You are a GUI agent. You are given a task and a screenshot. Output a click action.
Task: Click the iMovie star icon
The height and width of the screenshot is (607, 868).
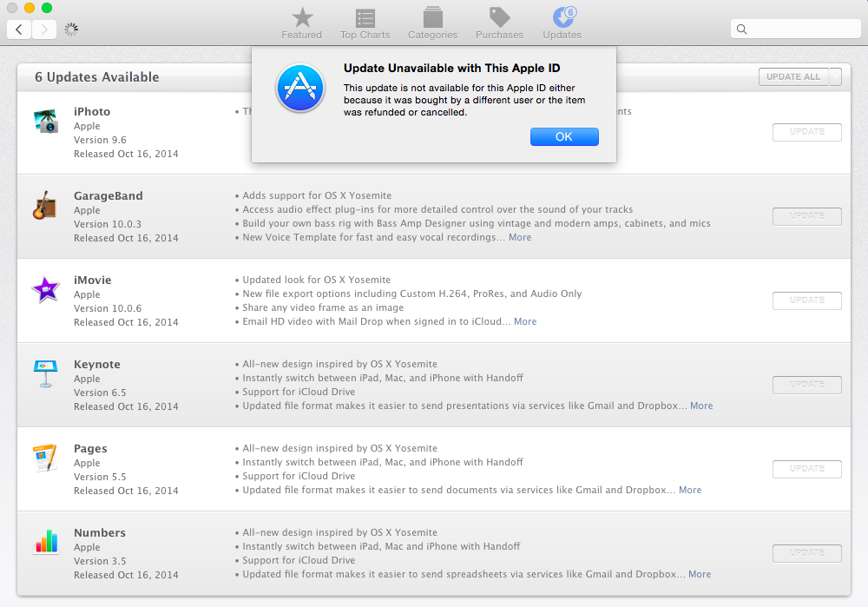(45, 290)
